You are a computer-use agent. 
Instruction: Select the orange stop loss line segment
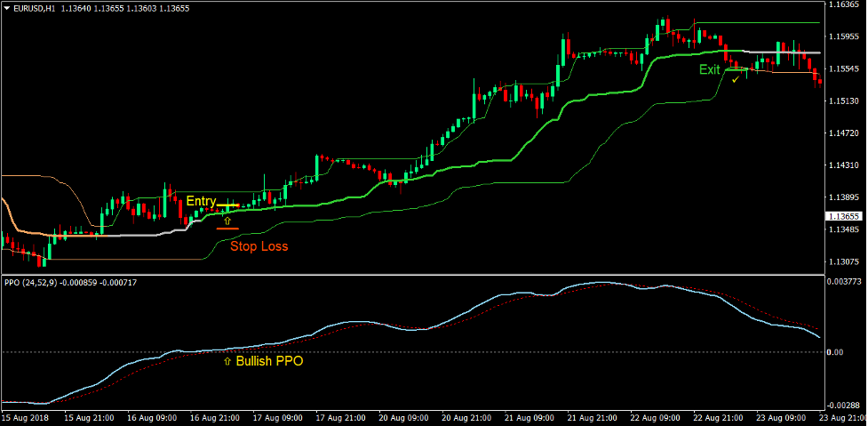[x=227, y=229]
